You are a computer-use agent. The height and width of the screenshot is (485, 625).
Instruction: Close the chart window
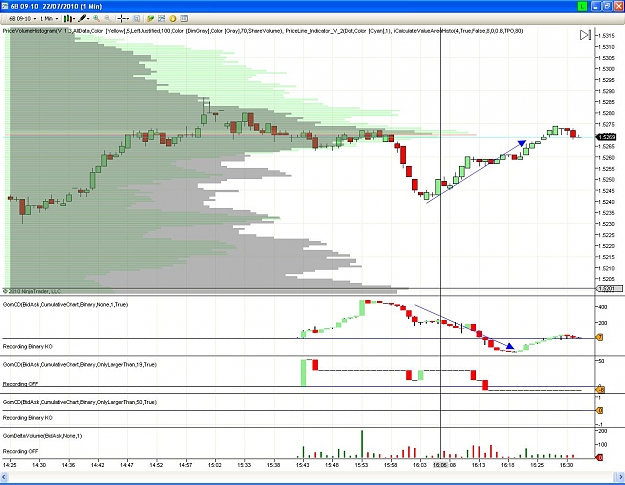pos(619,6)
